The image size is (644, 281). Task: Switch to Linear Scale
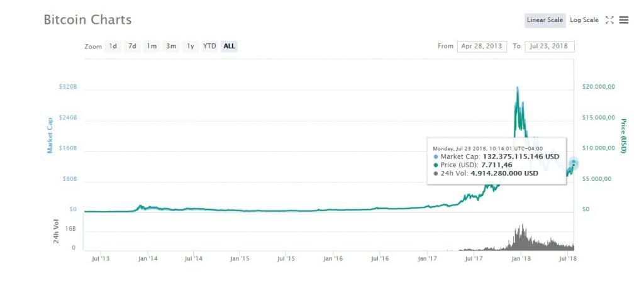pyautogui.click(x=545, y=20)
